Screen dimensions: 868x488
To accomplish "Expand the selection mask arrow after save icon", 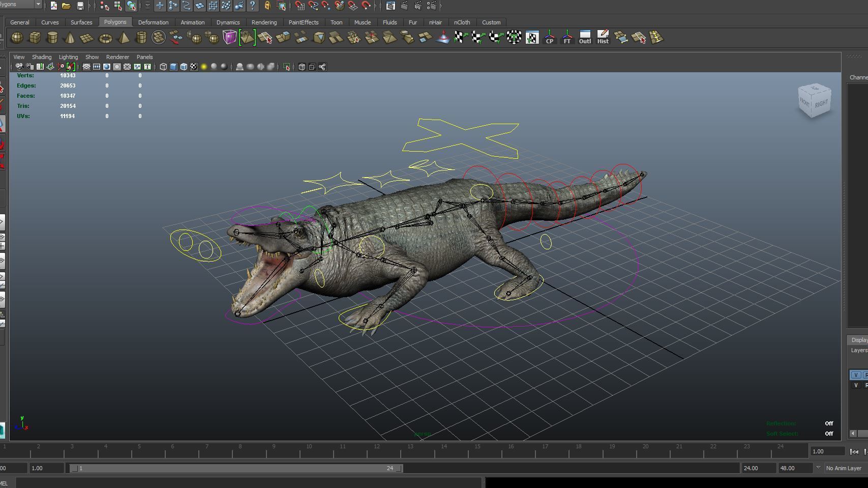I will (91, 6).
